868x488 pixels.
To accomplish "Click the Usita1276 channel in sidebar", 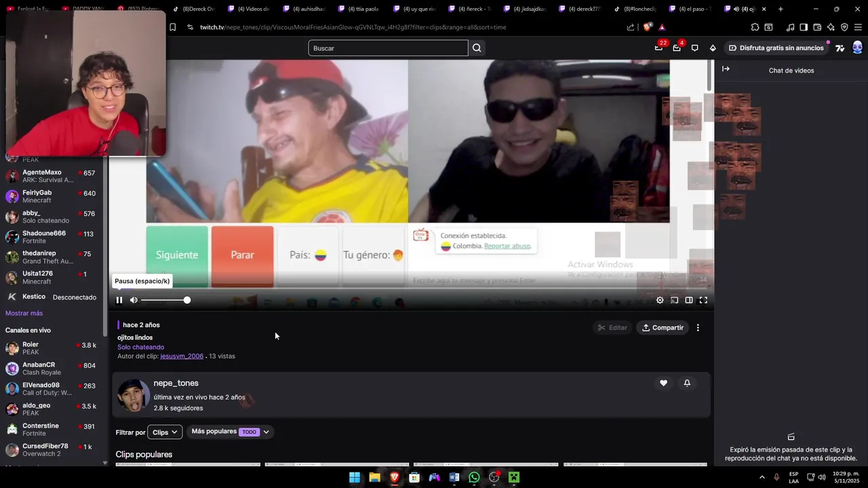I will pos(52,278).
